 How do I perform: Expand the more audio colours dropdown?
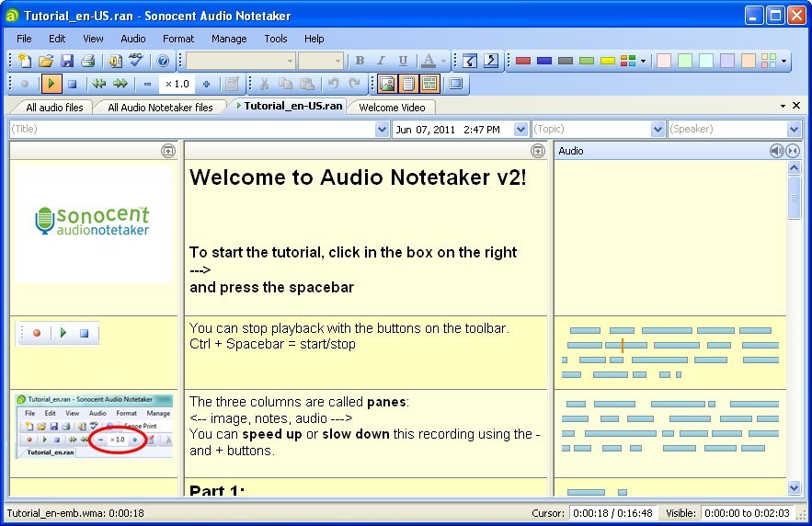tap(643, 62)
